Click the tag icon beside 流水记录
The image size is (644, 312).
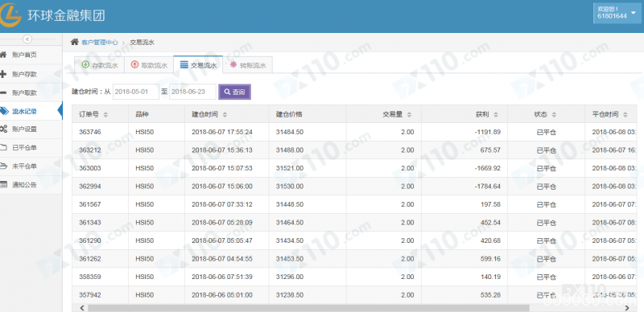4,111
